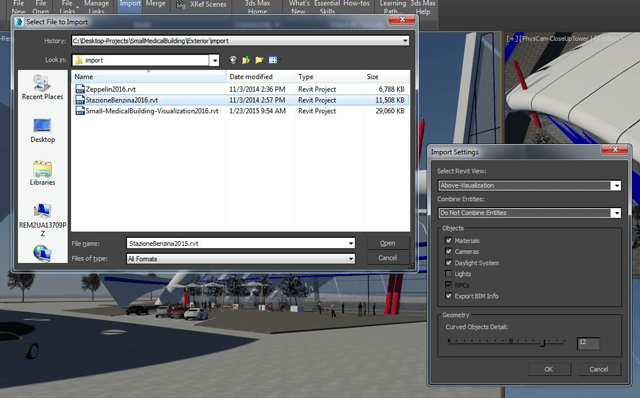
Task: Uncheck the Materials checkbox
Action: click(x=449, y=240)
